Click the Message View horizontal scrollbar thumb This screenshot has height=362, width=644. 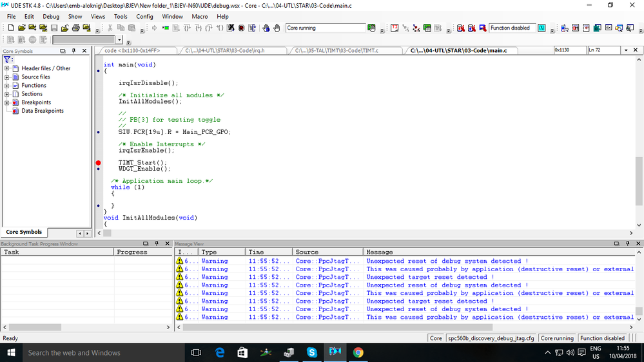pyautogui.click(x=338, y=327)
